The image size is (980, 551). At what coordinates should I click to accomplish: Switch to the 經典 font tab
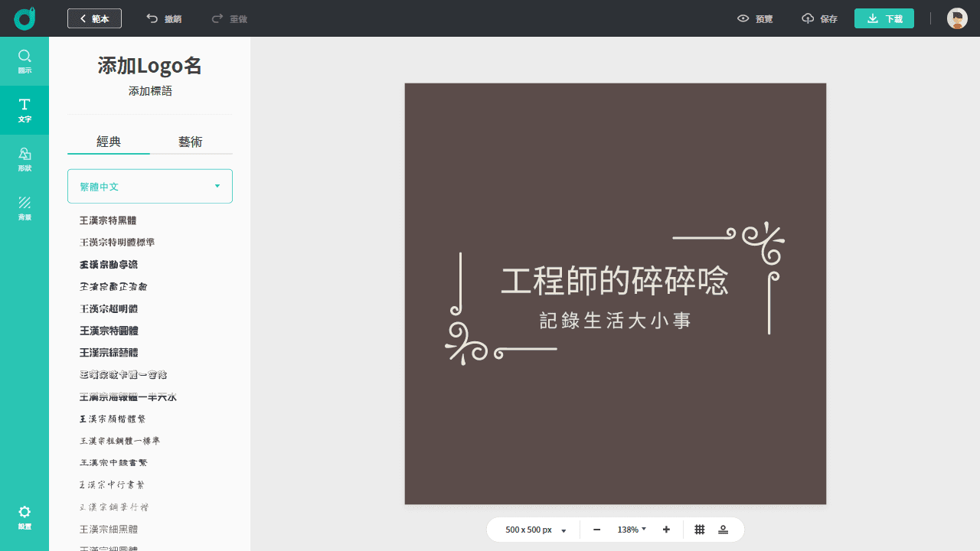pos(108,142)
